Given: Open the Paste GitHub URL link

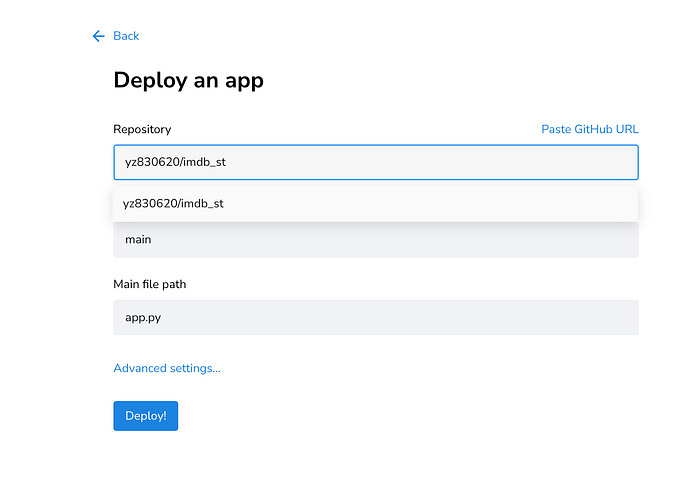Looking at the screenshot, I should tap(590, 129).
